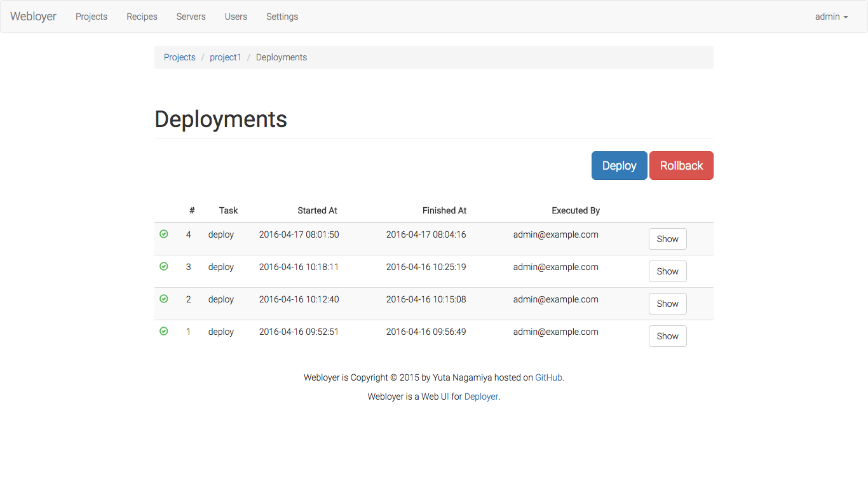
Task: Show details of deployment 1
Action: coord(668,336)
